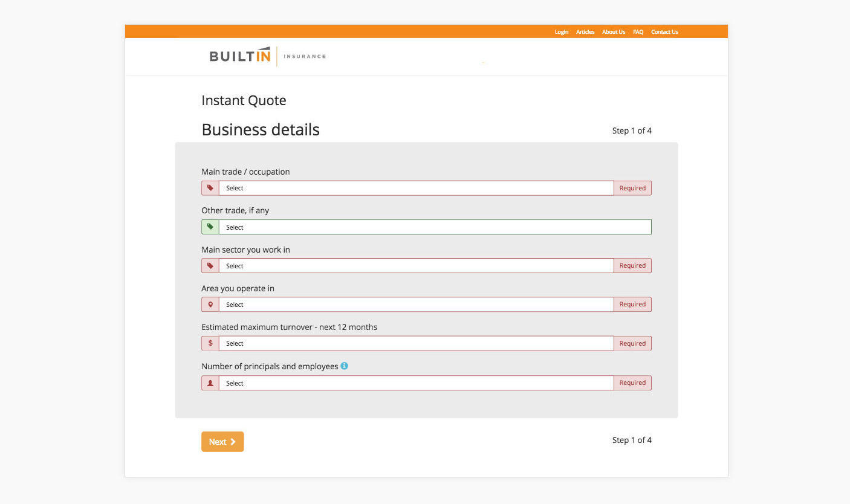
Task: Click the green tag icon for Other trade
Action: pos(210,227)
